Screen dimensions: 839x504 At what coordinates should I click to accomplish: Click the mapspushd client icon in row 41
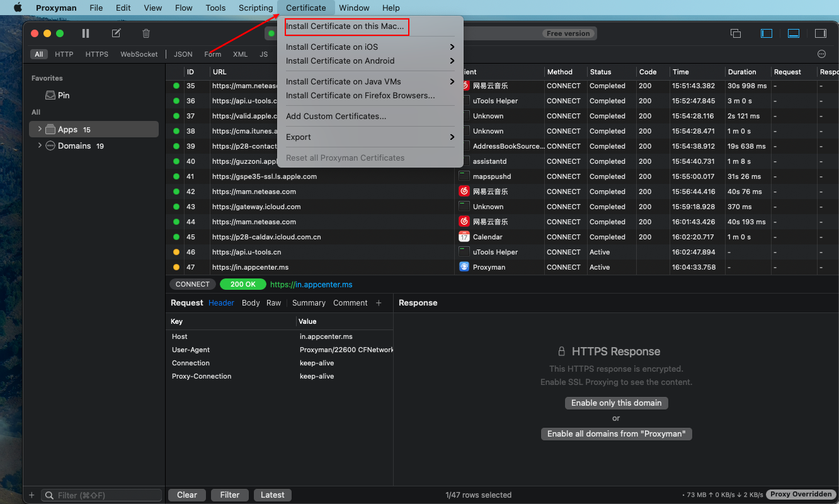tap(464, 176)
